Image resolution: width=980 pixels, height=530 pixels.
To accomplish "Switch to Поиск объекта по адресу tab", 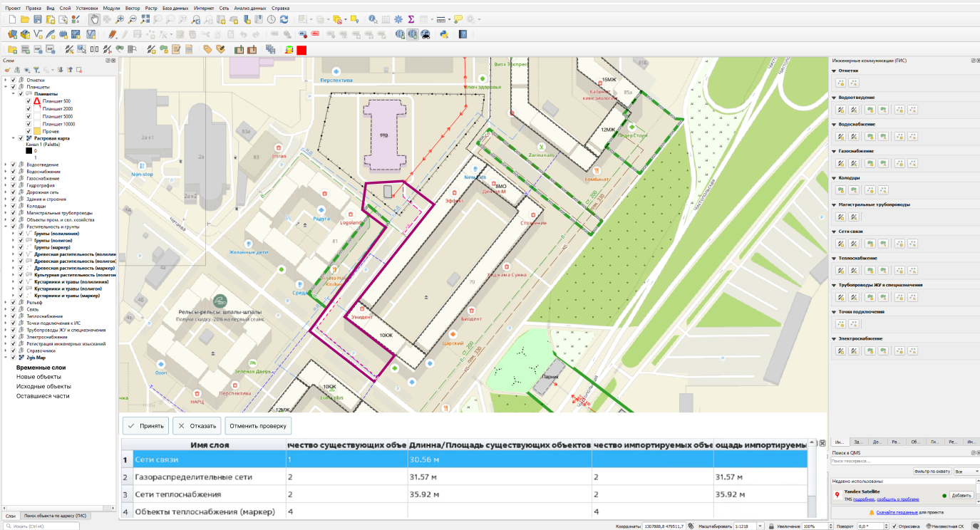I will pyautogui.click(x=55, y=515).
